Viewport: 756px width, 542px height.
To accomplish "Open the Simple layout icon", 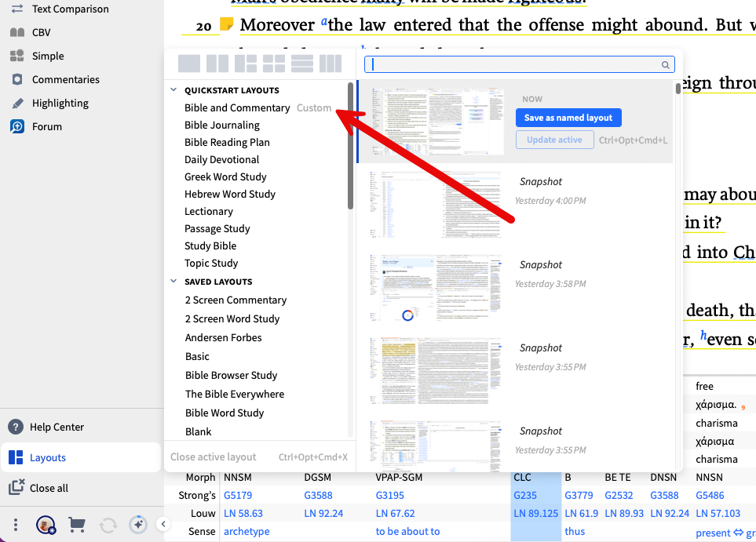I will click(x=16, y=56).
